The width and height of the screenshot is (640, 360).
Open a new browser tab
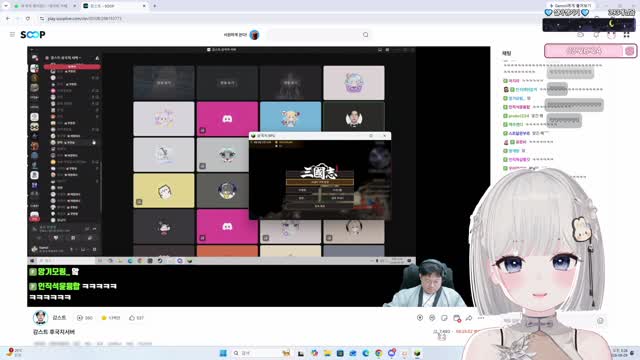click(x=155, y=6)
